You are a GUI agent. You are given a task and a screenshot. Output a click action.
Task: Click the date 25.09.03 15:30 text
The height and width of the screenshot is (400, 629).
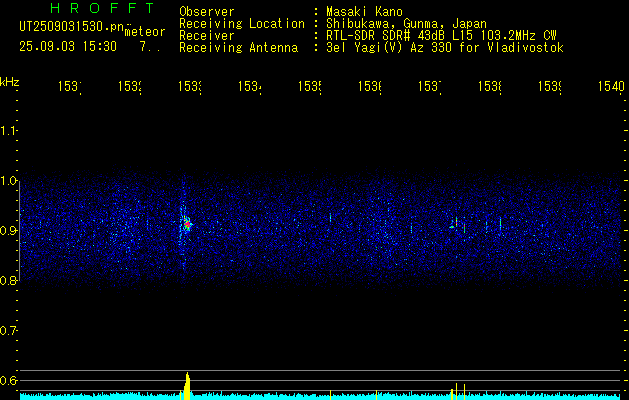click(x=68, y=47)
